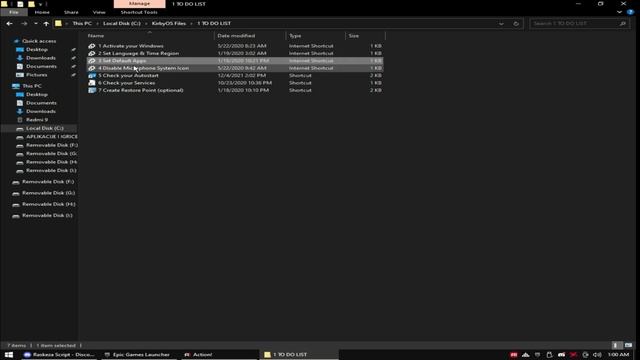
Task: Go up one folder level
Action: [x=46, y=24]
